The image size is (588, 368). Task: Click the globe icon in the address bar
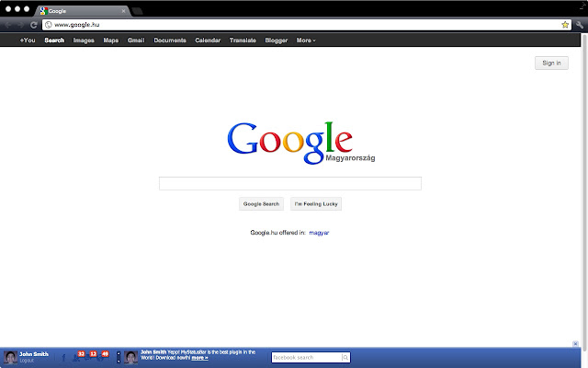click(x=49, y=25)
